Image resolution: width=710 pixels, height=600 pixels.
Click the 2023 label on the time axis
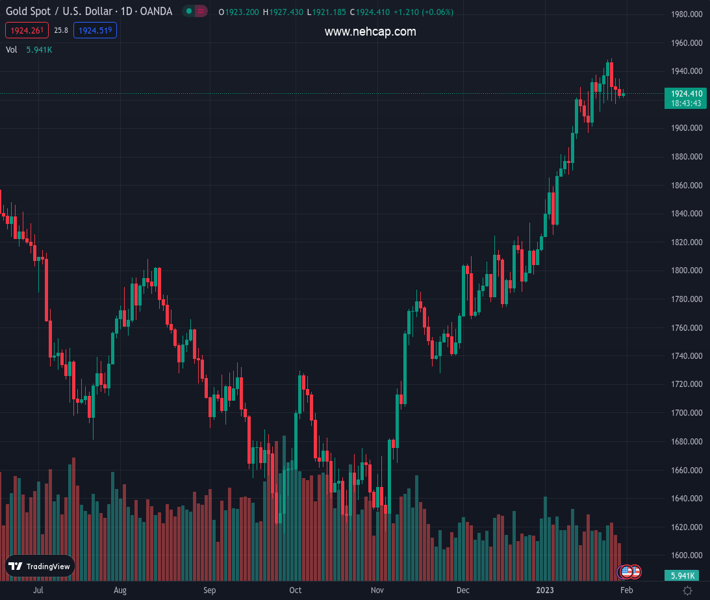(544, 591)
